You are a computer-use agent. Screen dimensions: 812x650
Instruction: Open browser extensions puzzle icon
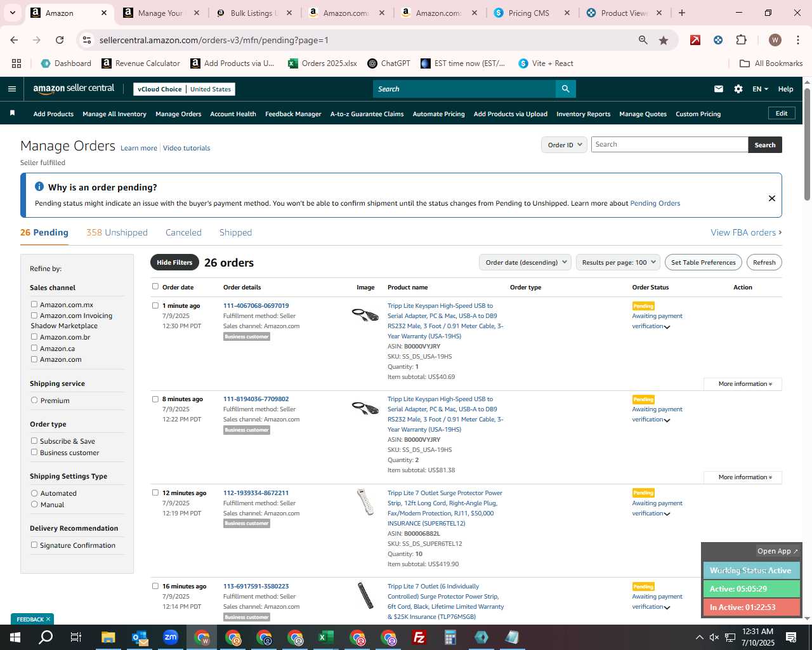tap(741, 40)
